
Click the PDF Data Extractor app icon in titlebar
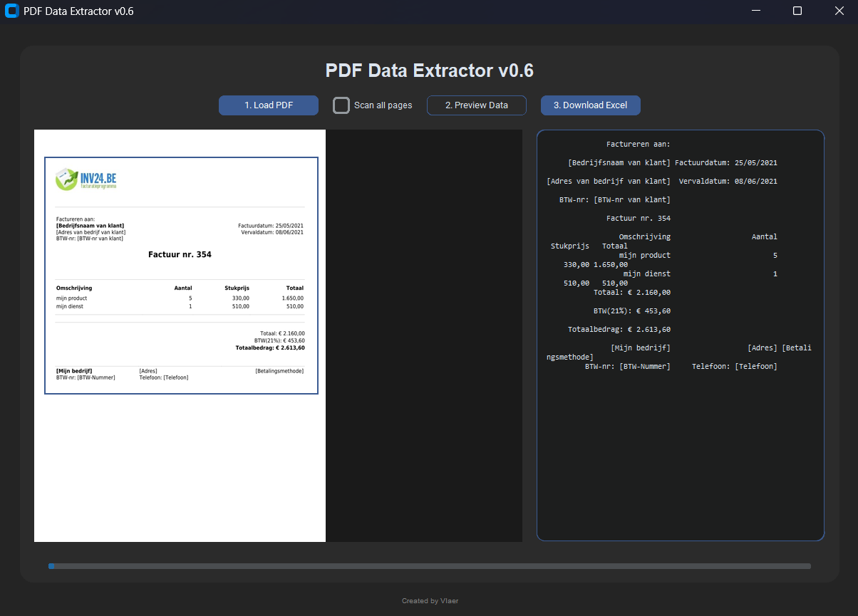pyautogui.click(x=11, y=11)
